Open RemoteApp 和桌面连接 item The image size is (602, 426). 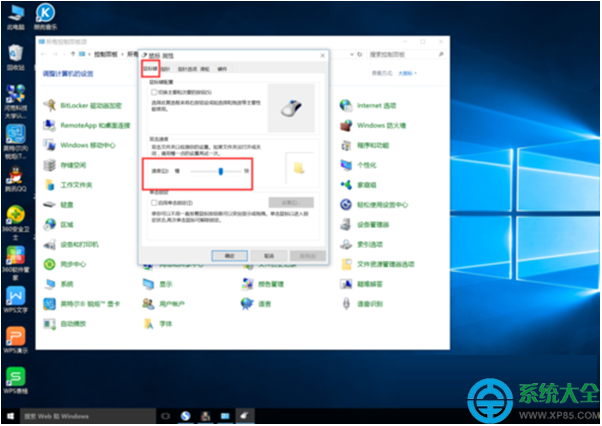(x=87, y=125)
